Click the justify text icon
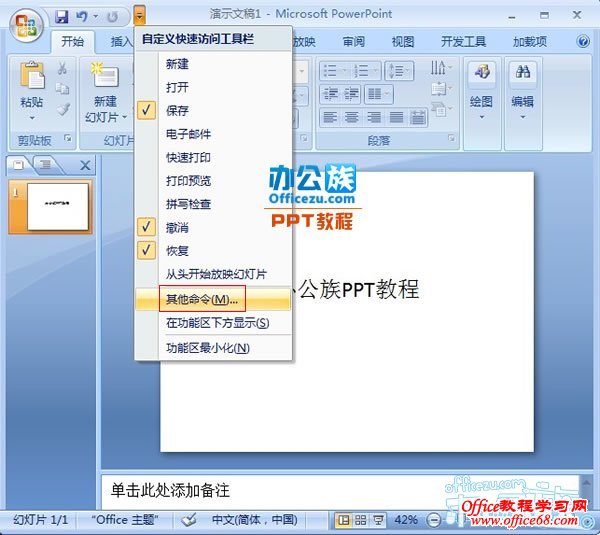 tap(396, 117)
